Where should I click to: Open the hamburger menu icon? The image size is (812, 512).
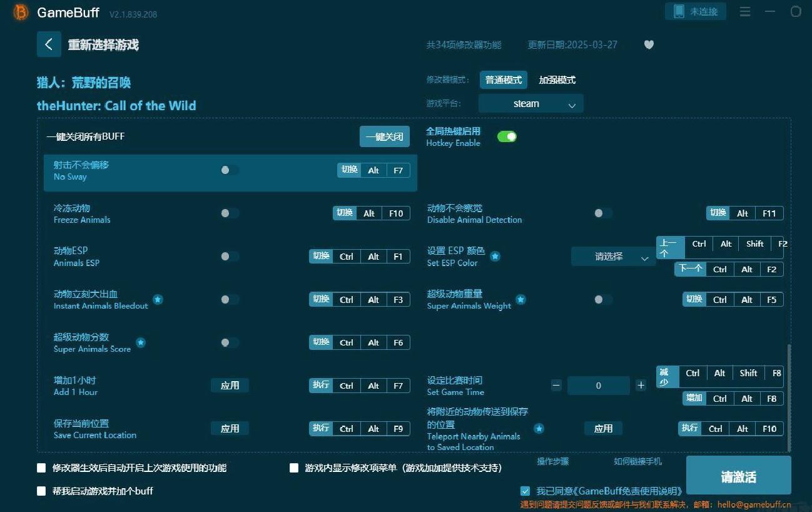coord(745,12)
